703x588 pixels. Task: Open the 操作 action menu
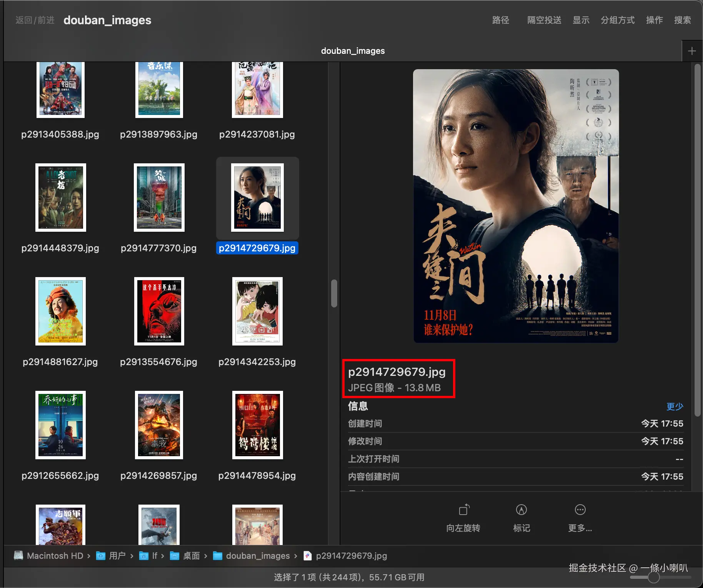(x=655, y=20)
